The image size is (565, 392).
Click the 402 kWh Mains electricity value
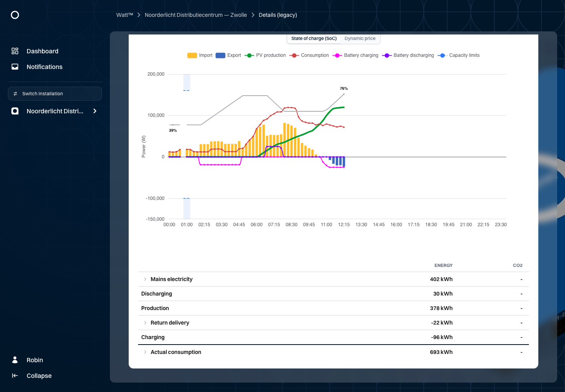[x=441, y=279]
